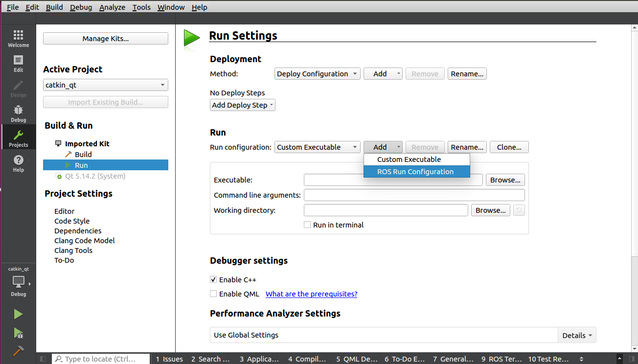The image size is (638, 364).
Task: Open the 10 Test Results pane
Action: tap(549, 359)
